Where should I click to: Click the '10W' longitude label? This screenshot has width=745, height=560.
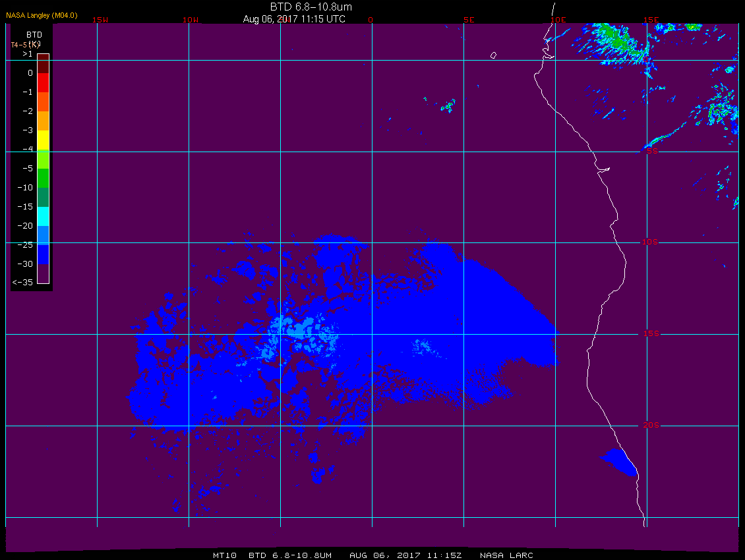click(x=191, y=20)
